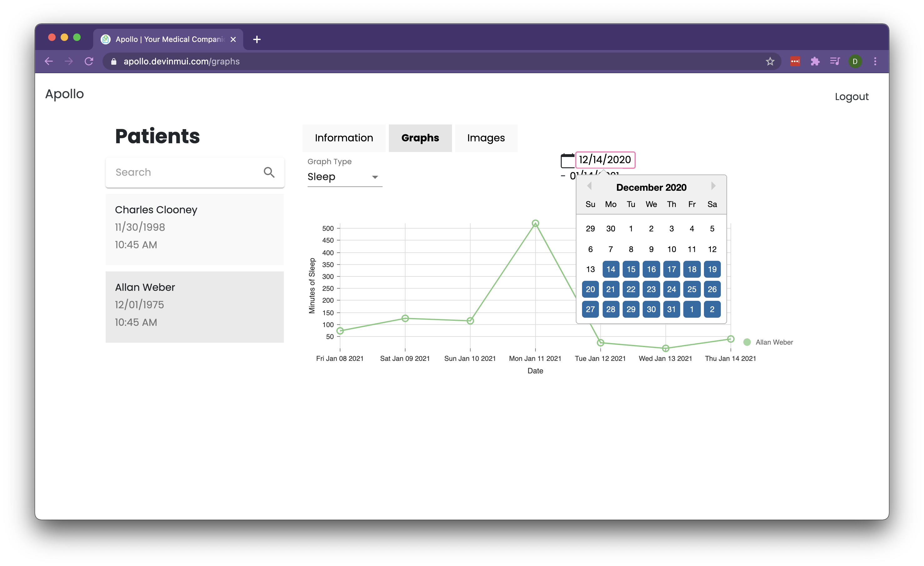This screenshot has width=924, height=566.
Task: Pick December 25 in the calendar
Action: tap(691, 289)
